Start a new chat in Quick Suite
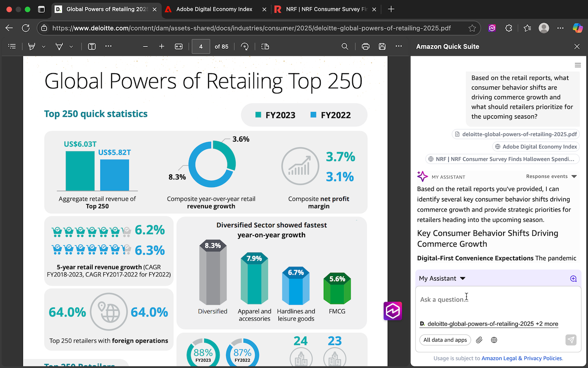Image resolution: width=588 pixels, height=368 pixels. point(573,278)
